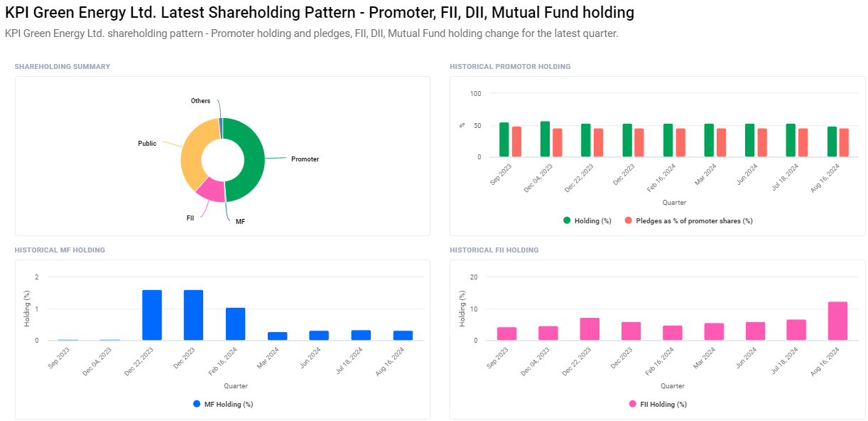Select green Feb 16, 2024 promoter holding bar

(x=668, y=140)
